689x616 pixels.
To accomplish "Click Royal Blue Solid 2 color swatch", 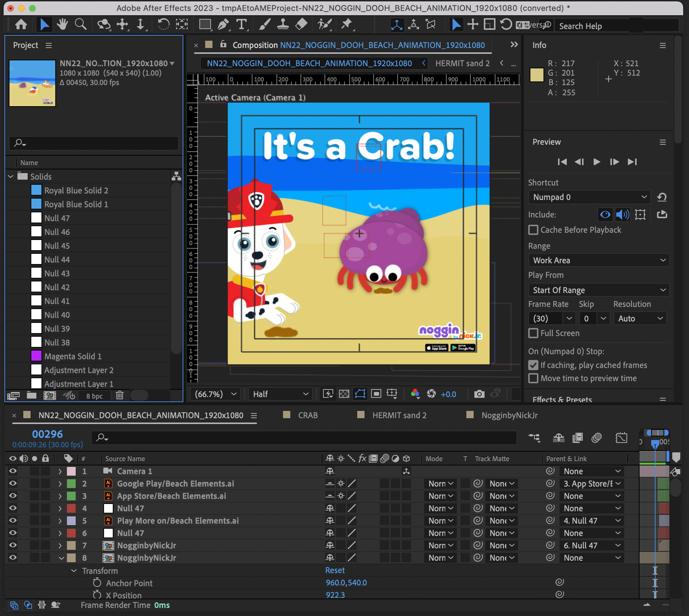I will (36, 190).
